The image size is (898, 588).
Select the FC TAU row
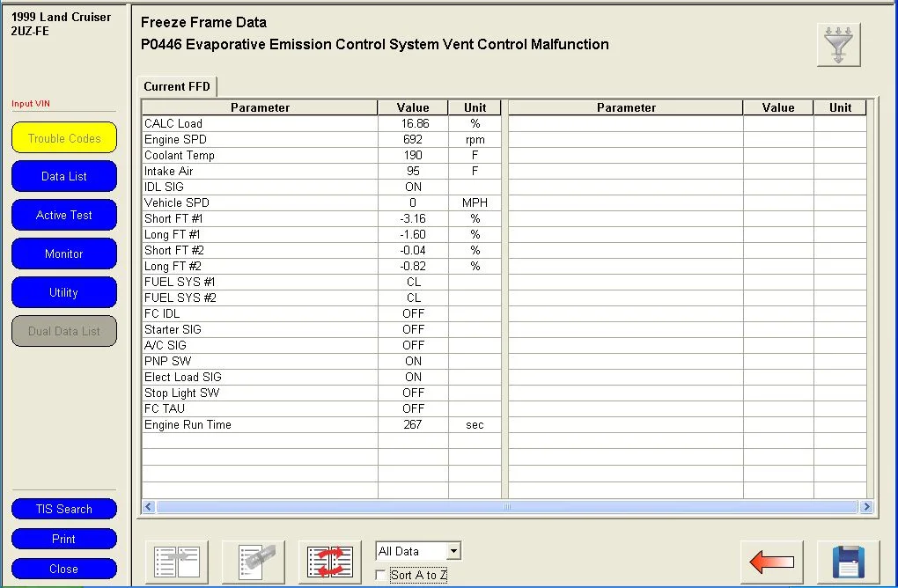[322, 408]
